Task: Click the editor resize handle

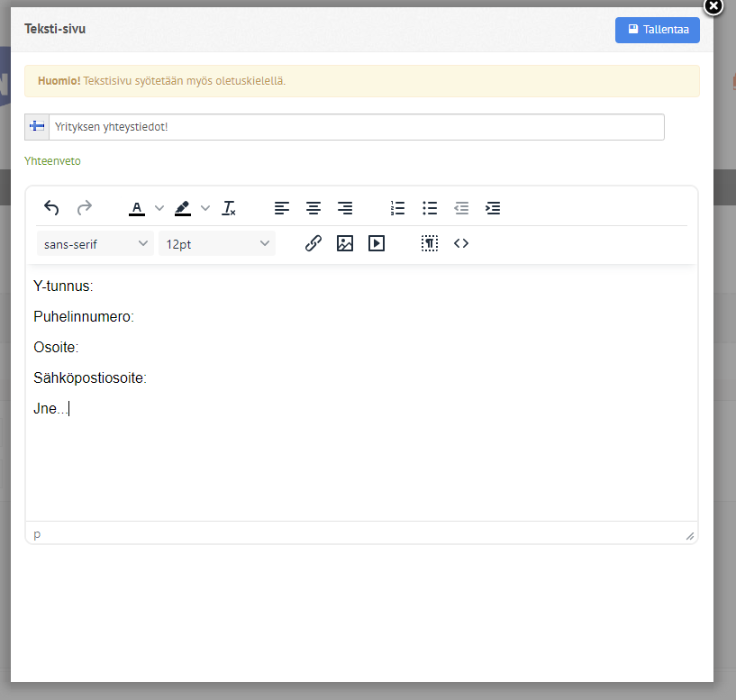Action: pos(689,536)
